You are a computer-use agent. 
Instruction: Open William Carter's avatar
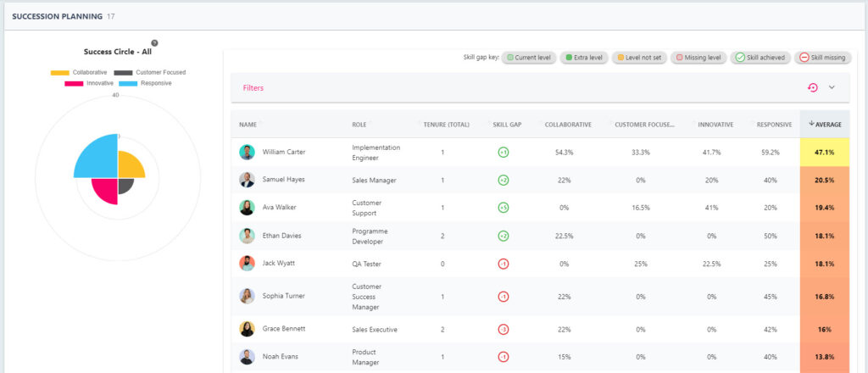tap(247, 153)
